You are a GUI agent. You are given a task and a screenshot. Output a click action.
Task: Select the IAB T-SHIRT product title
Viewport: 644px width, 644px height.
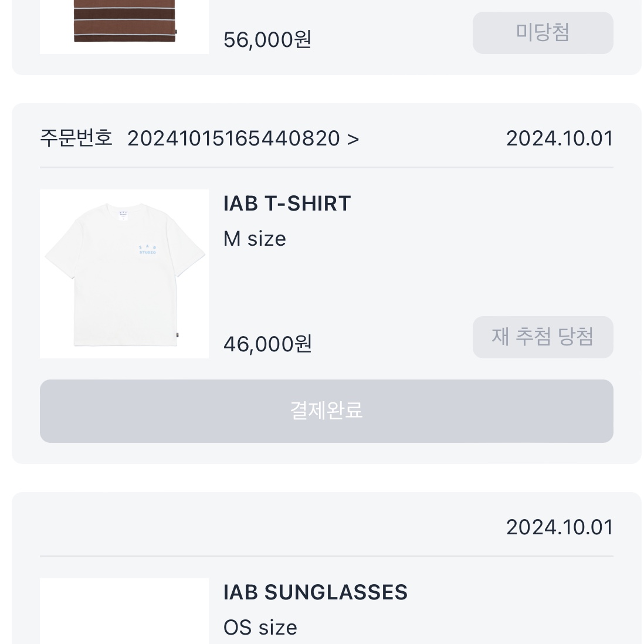point(287,204)
